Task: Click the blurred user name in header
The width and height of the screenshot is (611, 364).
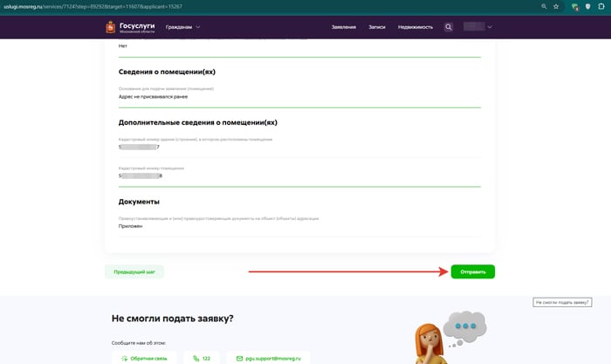Action: click(474, 26)
